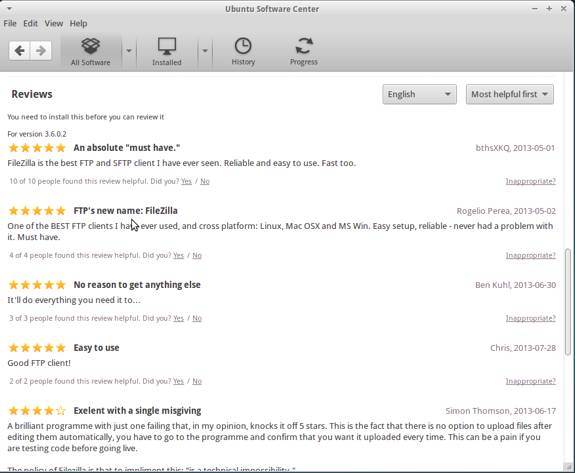
Task: Flag the bthsXKQ review as Inappropriate
Action: (x=531, y=181)
